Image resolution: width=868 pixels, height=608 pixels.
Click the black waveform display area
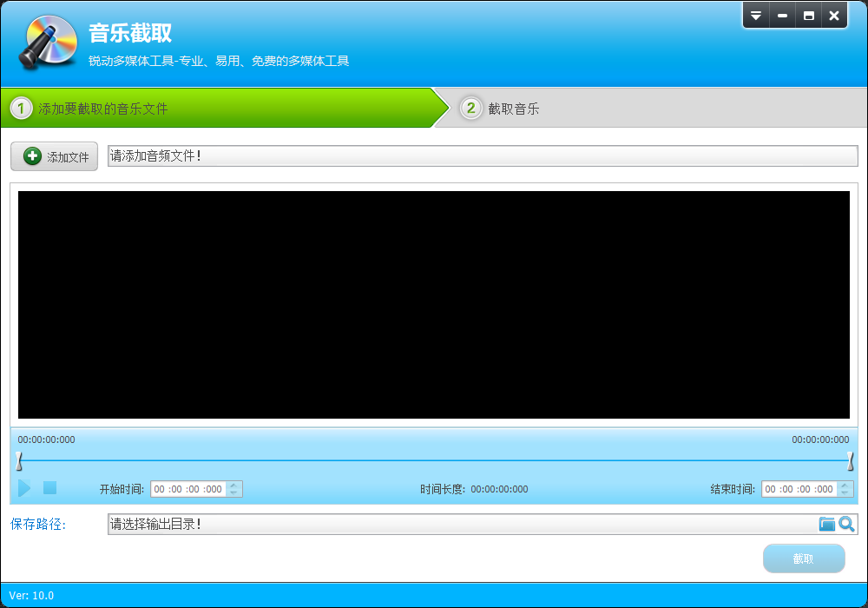click(434, 305)
